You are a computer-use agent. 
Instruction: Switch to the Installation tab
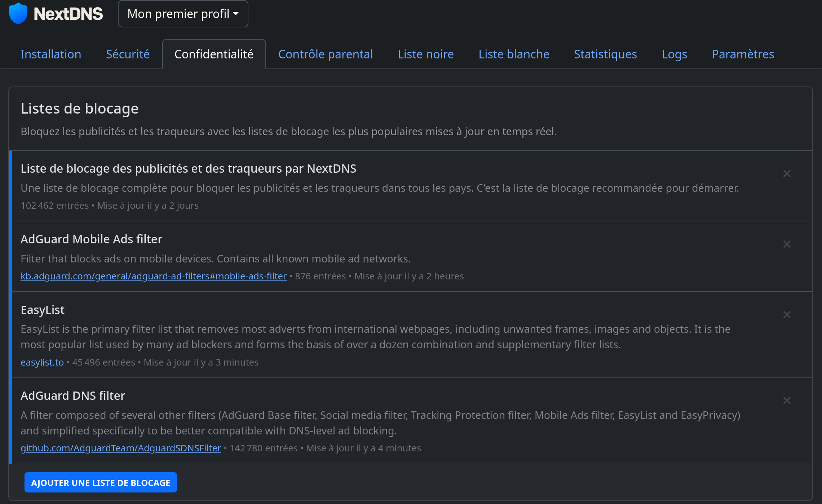click(51, 54)
